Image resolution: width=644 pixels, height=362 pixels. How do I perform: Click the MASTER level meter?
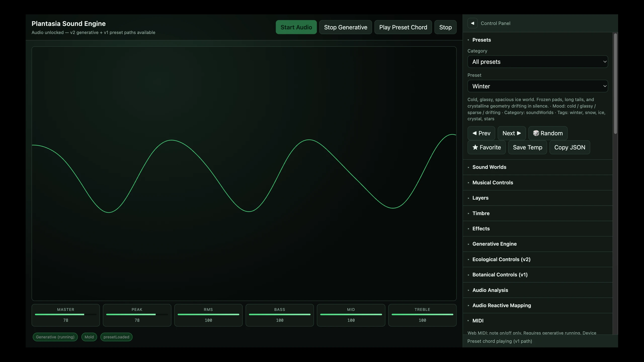point(66,315)
